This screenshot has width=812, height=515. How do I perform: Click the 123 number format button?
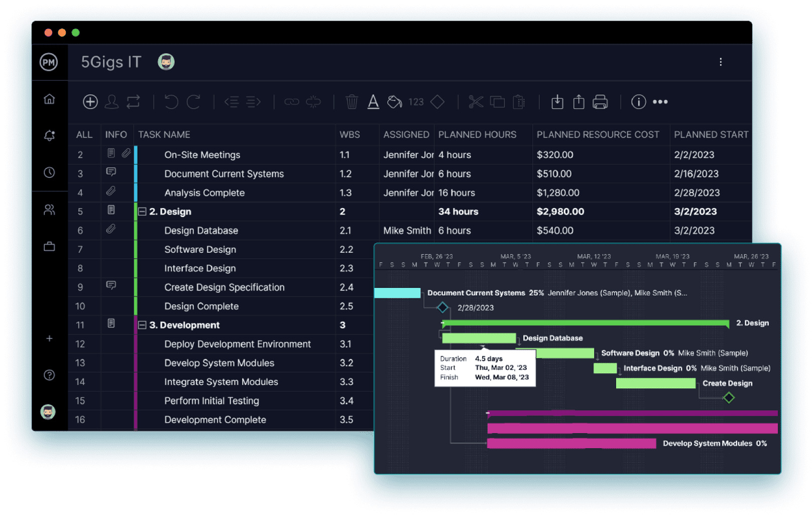[x=416, y=102]
